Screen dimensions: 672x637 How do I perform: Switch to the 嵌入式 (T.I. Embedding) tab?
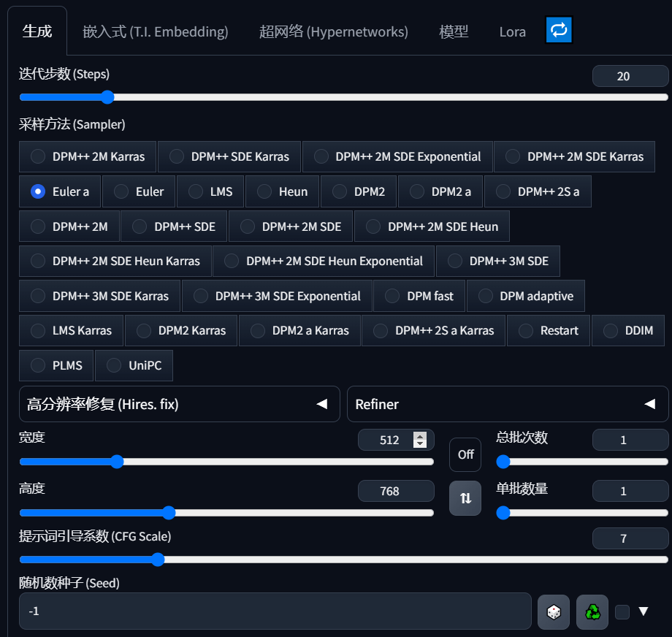[x=156, y=31]
